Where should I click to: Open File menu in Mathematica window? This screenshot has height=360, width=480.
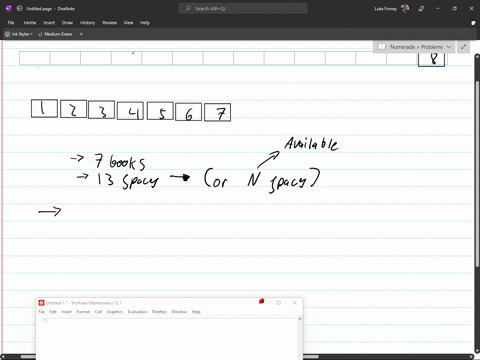(x=41, y=312)
